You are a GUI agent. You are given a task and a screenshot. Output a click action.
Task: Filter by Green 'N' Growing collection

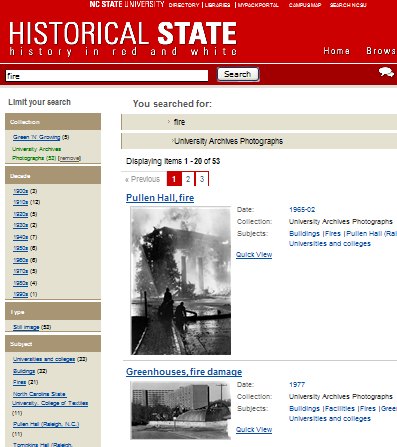[x=36, y=137]
